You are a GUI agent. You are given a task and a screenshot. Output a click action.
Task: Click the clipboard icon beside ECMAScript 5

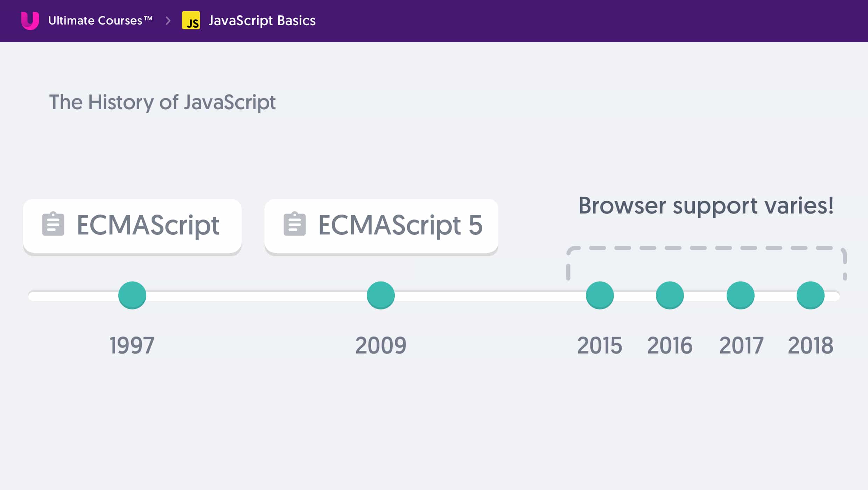(294, 224)
